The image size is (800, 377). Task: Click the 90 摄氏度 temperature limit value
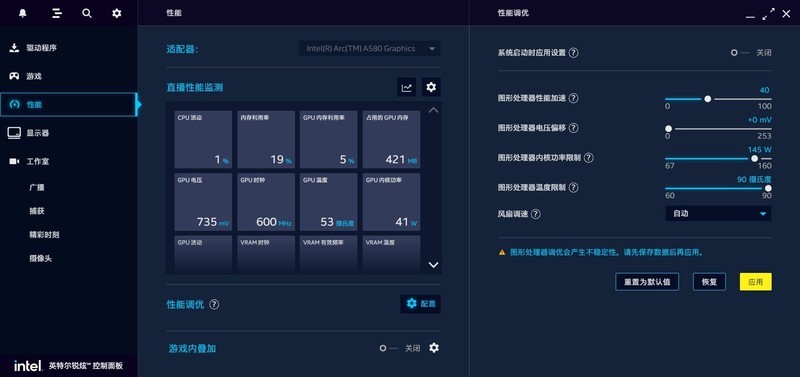754,180
